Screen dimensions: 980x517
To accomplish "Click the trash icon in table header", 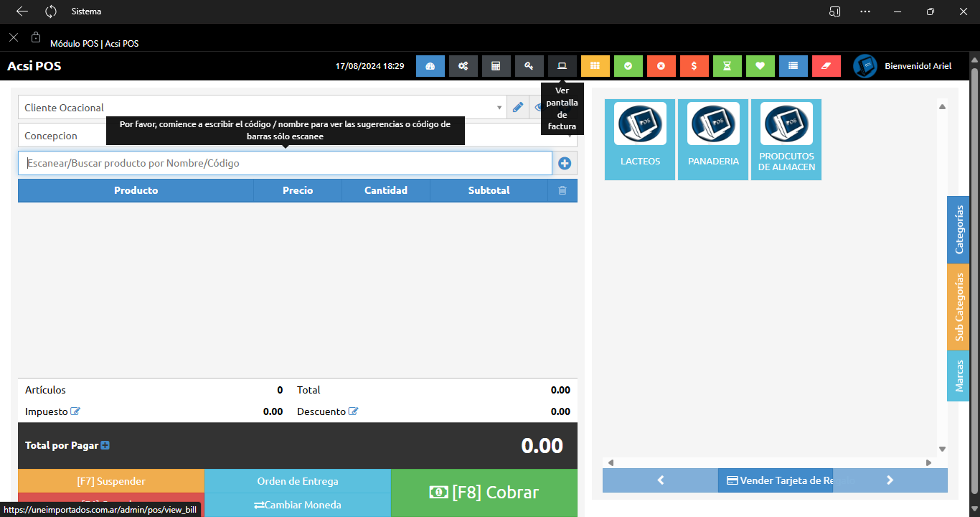I will [562, 191].
